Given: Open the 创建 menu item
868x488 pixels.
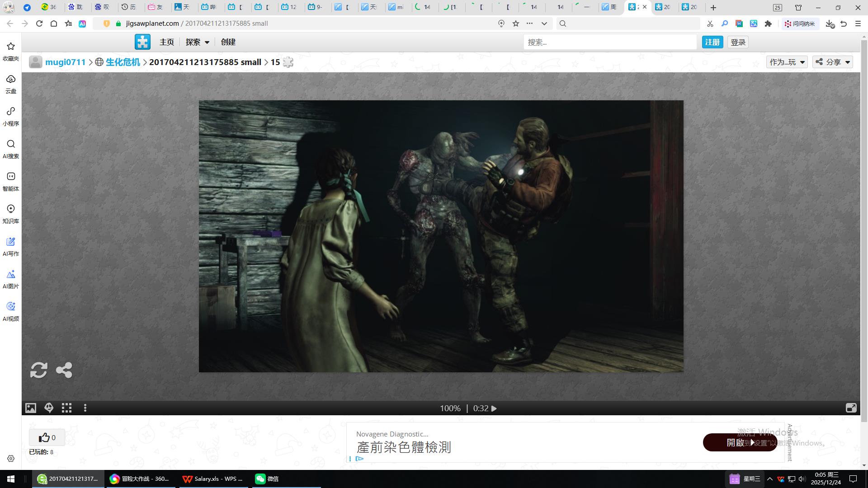Looking at the screenshot, I should pyautogui.click(x=228, y=42).
